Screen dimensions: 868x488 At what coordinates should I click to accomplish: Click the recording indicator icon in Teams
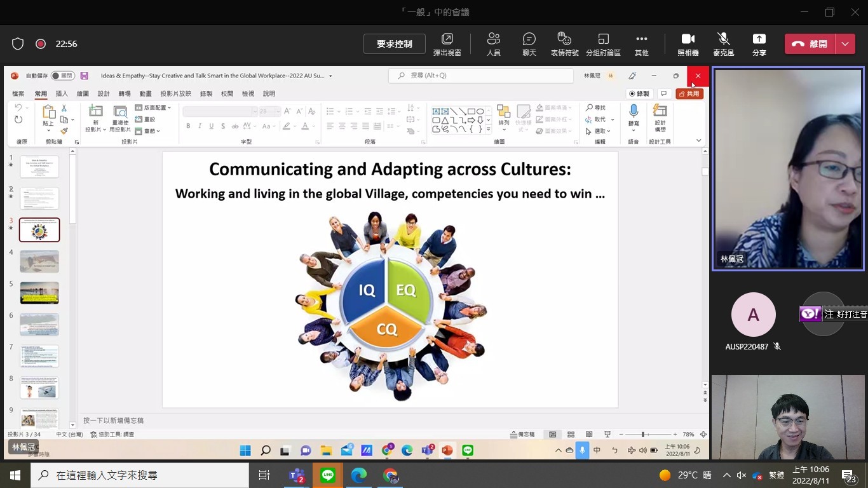coord(41,44)
